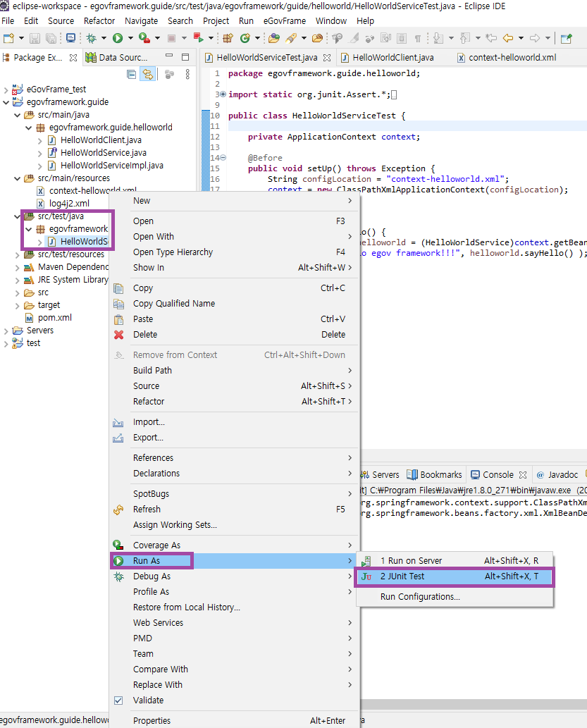Collapse the egovframework.guide project

point(6,102)
